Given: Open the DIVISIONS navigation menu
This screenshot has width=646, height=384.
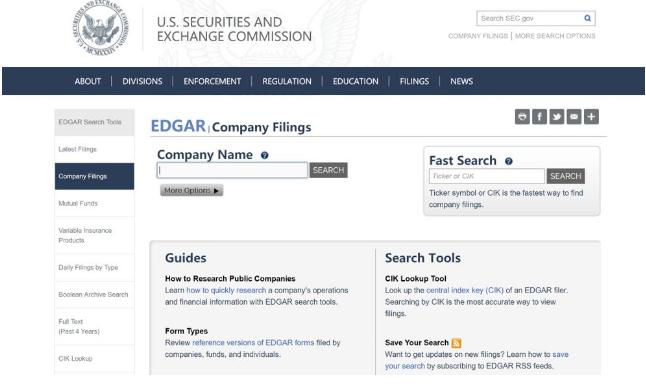Looking at the screenshot, I should (142, 81).
